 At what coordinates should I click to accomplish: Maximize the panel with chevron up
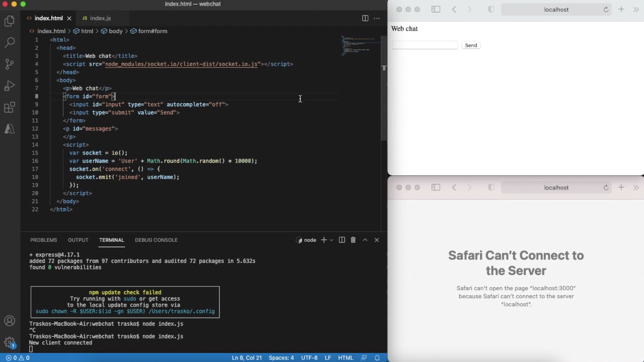(x=365, y=240)
